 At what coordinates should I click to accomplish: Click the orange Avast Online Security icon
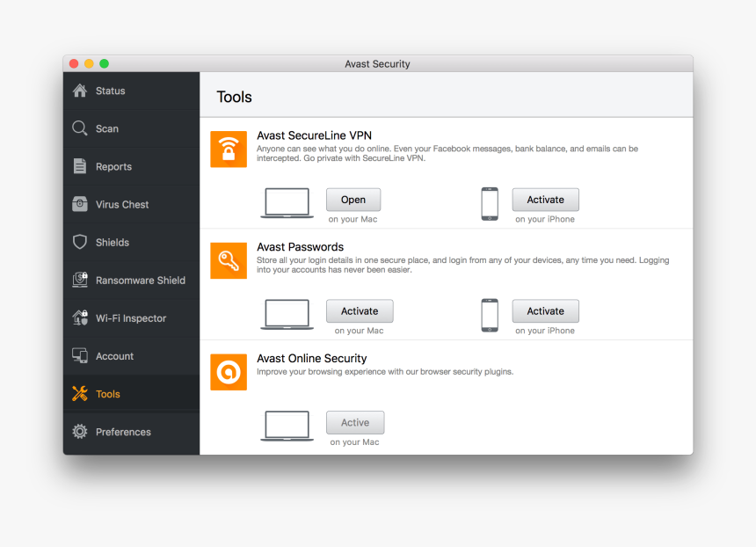(229, 372)
